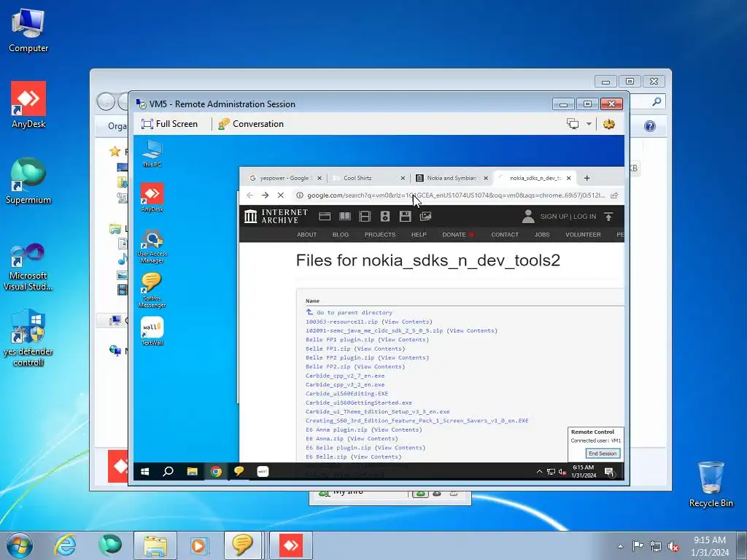
Task: Open the Audio speaker icon on Internet Archive
Action: [385, 217]
